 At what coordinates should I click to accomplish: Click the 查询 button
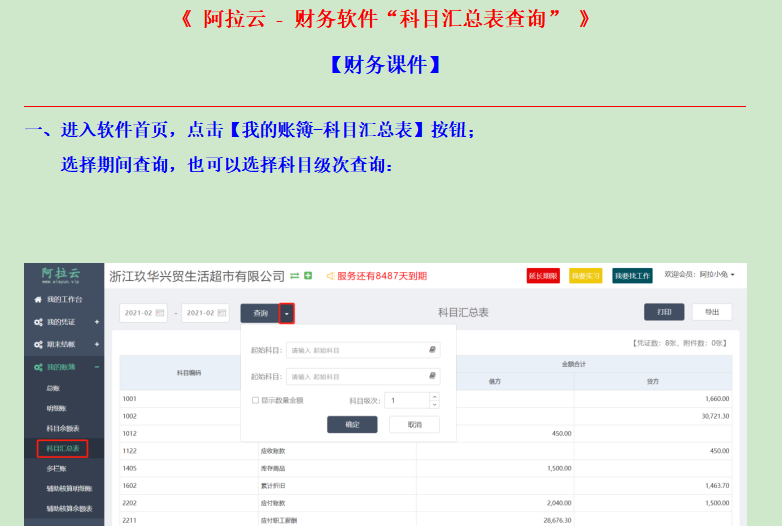coord(260,313)
